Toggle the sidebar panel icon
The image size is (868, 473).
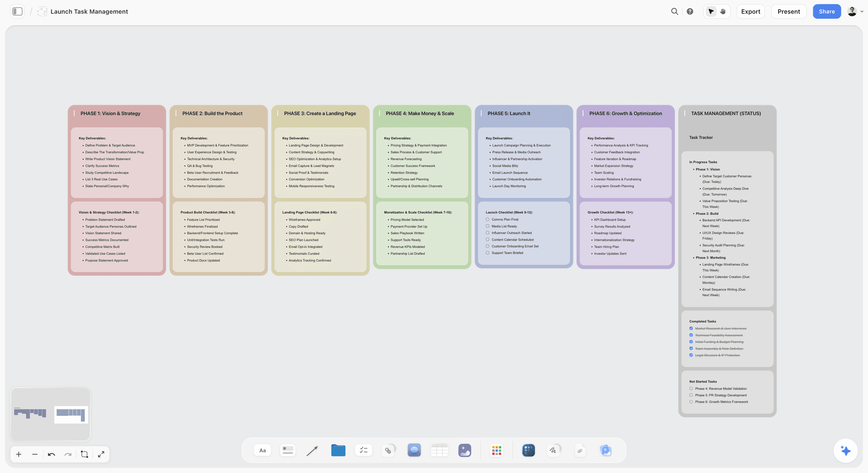[x=17, y=11]
